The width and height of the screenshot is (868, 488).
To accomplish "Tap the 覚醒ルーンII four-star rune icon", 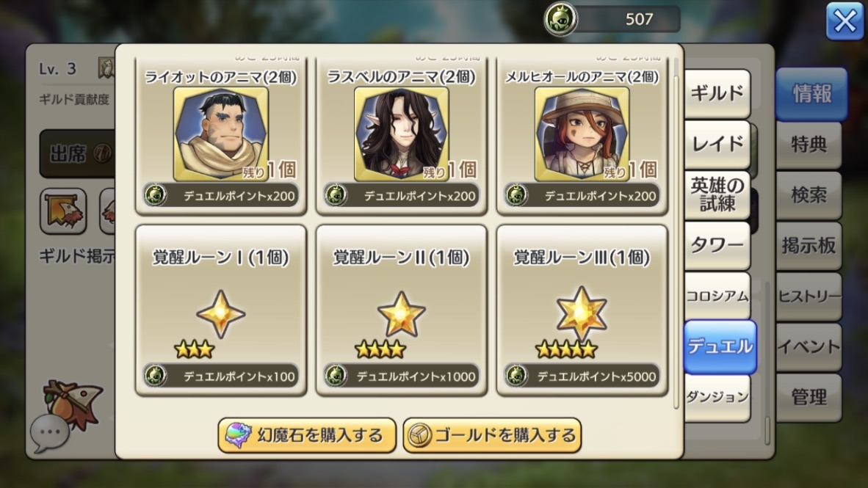I will click(x=402, y=314).
